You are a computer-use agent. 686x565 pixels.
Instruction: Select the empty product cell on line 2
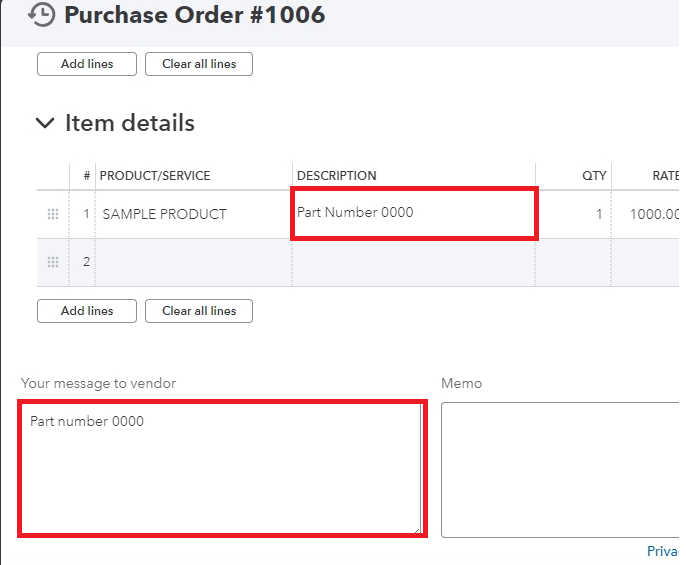tap(195, 262)
